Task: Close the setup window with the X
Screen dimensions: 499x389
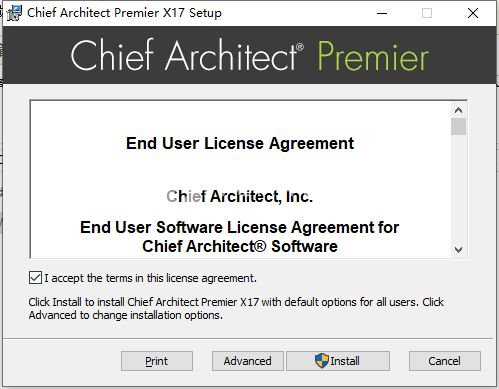Action: click(x=473, y=13)
